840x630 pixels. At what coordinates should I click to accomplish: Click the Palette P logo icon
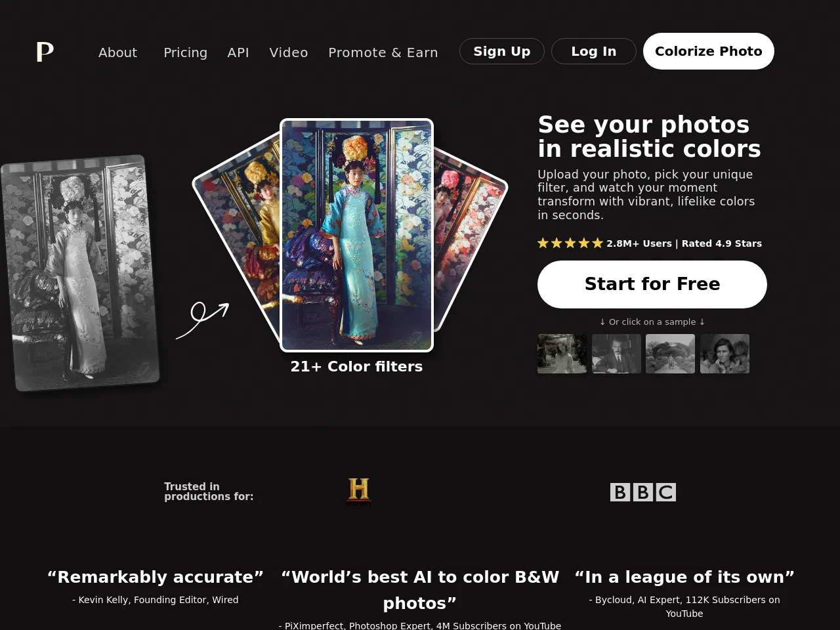[45, 51]
